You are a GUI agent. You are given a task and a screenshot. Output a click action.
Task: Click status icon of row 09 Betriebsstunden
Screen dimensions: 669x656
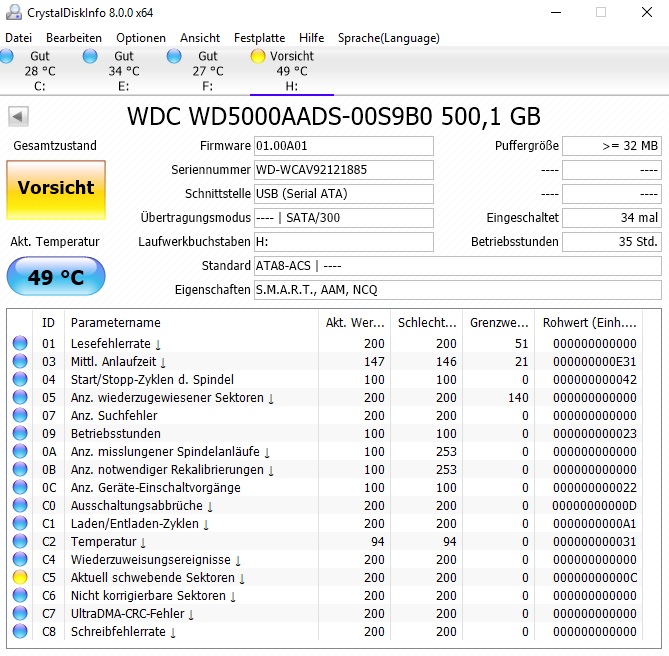pyautogui.click(x=20, y=433)
